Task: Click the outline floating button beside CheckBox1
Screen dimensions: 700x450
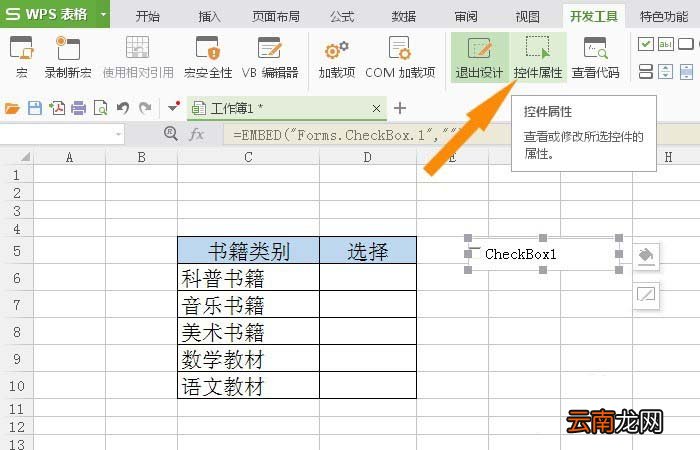Action: point(646,295)
